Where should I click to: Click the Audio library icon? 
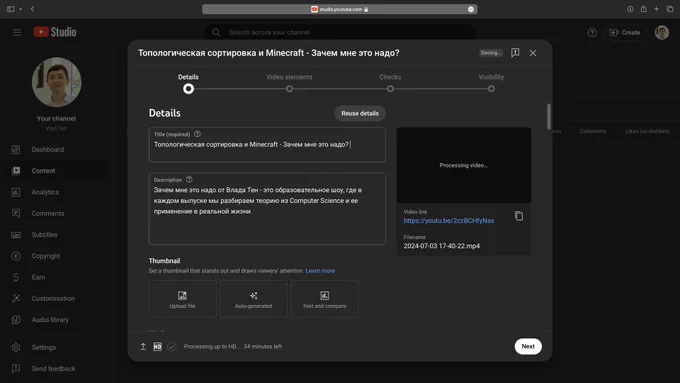tap(16, 320)
